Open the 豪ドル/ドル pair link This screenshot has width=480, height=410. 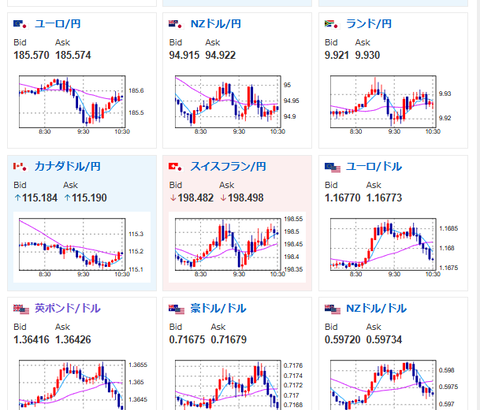[x=218, y=308]
